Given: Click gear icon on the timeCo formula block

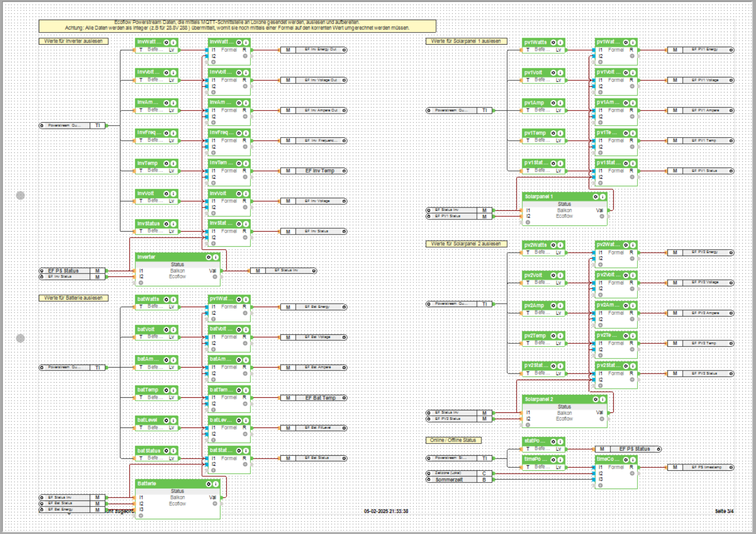Looking at the screenshot, I should tap(626, 460).
